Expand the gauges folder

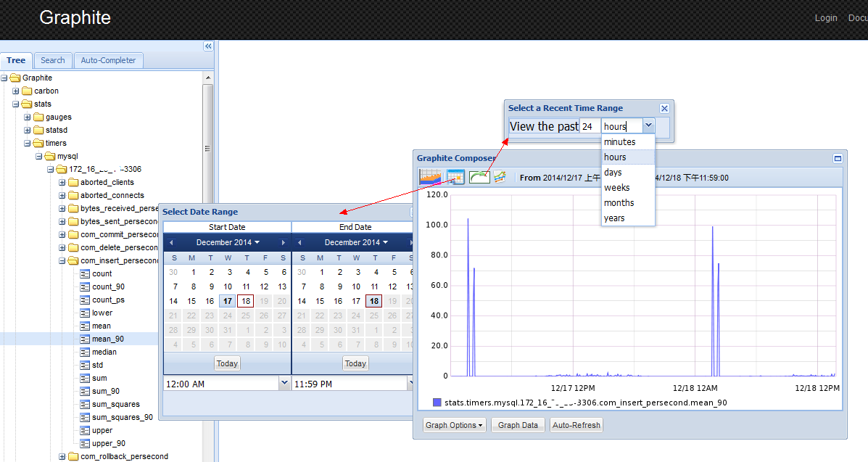click(x=27, y=117)
